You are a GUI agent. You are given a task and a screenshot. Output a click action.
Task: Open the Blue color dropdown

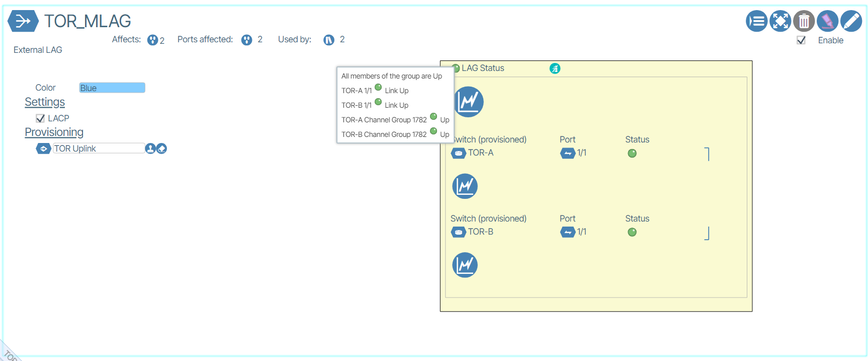[x=112, y=88]
